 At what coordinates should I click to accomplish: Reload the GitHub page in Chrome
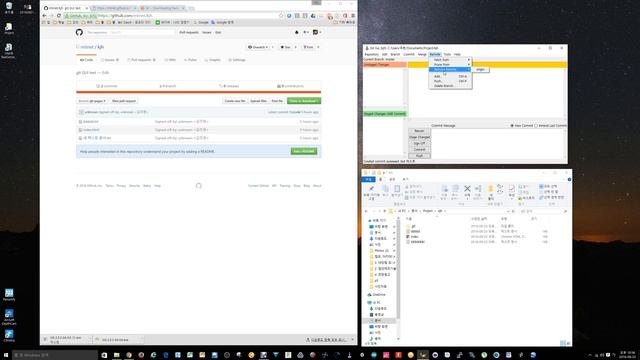[x=59, y=16]
